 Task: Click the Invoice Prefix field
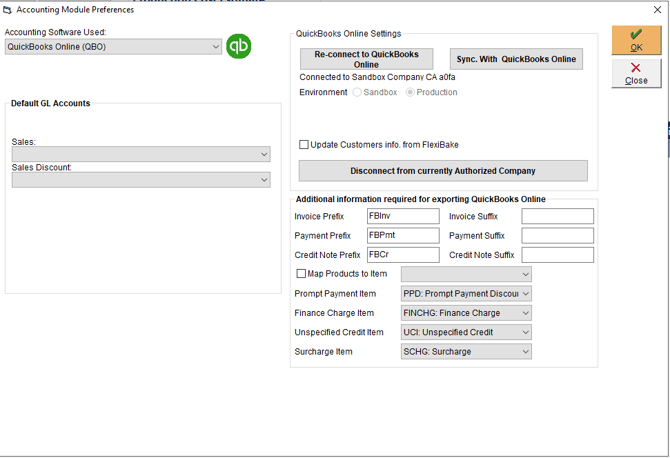pos(403,216)
